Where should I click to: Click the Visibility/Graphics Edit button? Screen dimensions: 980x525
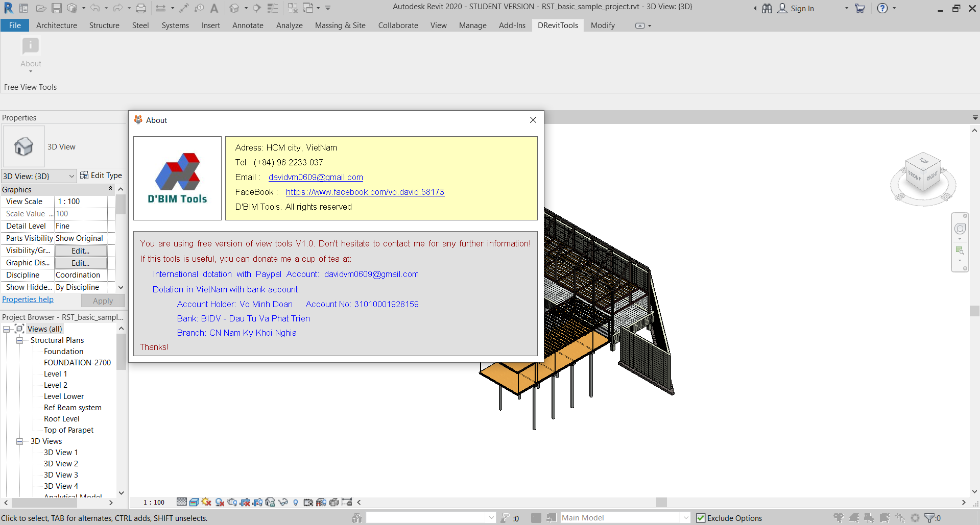click(x=81, y=251)
